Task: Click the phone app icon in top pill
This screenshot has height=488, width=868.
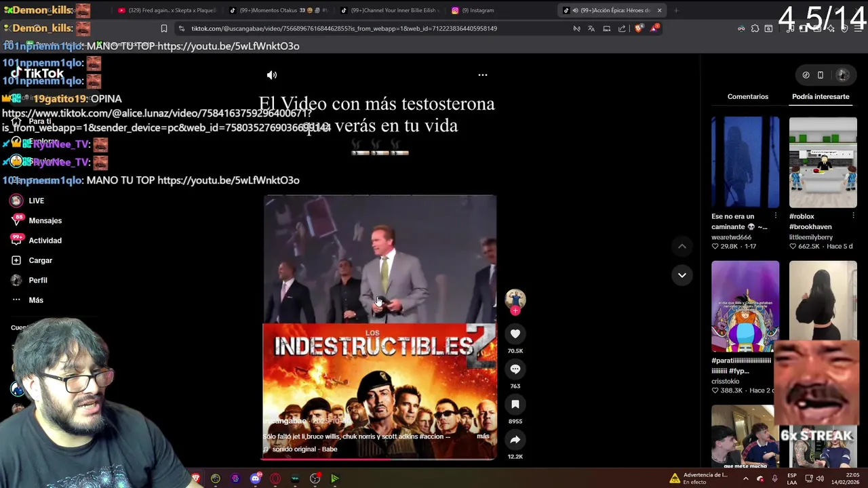Action: (x=821, y=75)
